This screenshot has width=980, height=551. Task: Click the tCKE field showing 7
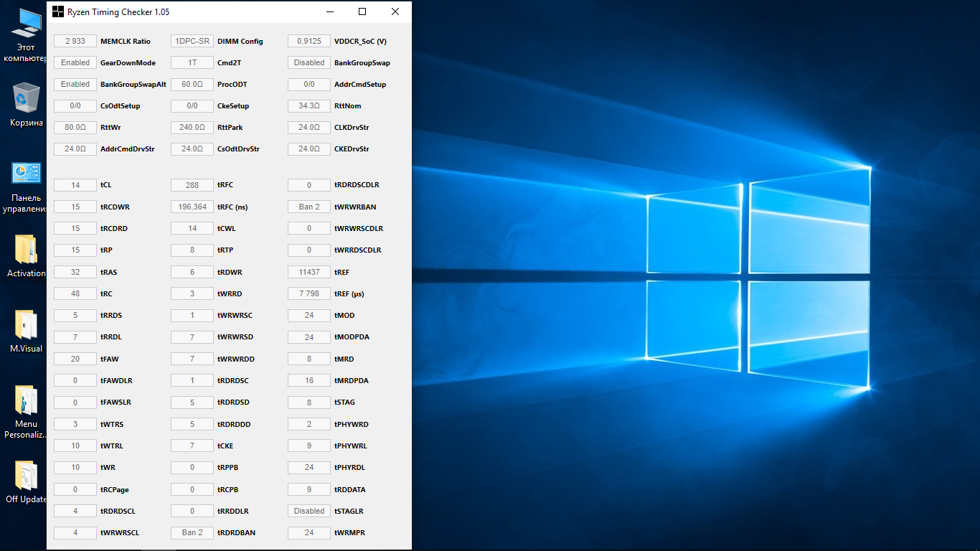pos(192,446)
